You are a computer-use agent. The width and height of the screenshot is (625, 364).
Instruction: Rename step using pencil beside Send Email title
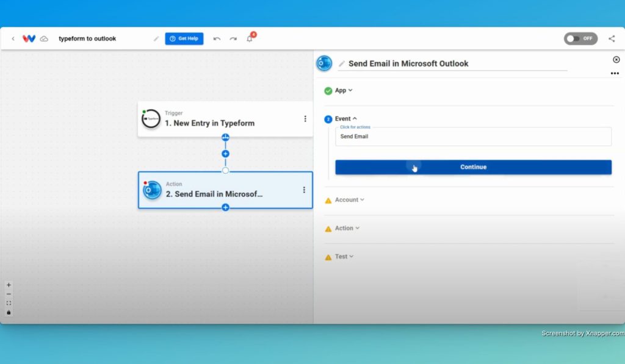point(342,64)
